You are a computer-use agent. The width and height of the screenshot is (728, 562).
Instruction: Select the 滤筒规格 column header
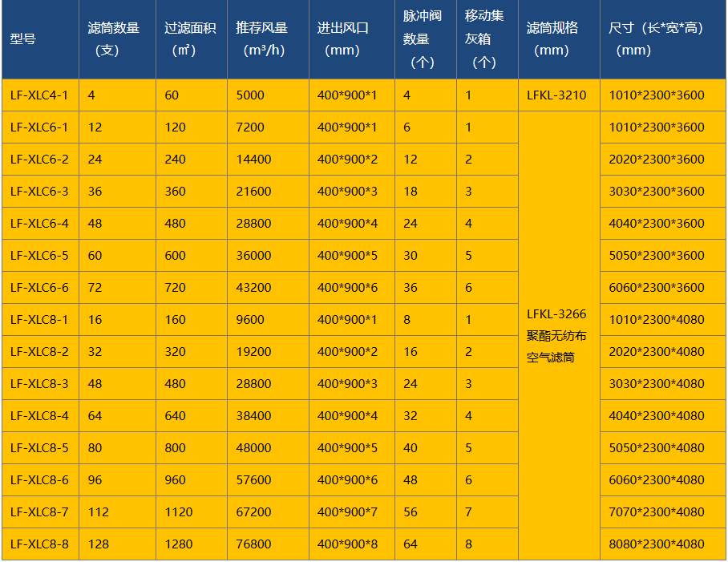(x=556, y=38)
